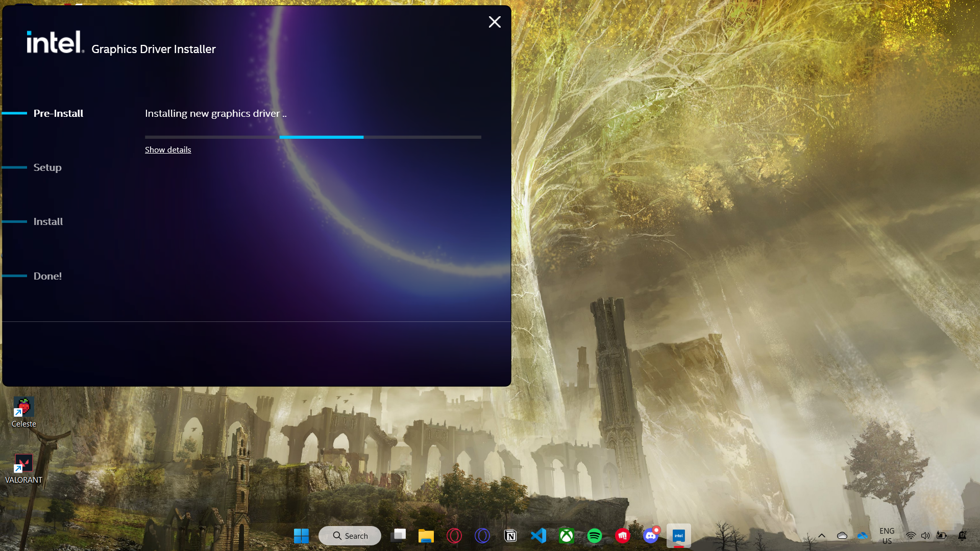
Task: Open the ENG US language switcher
Action: [887, 536]
